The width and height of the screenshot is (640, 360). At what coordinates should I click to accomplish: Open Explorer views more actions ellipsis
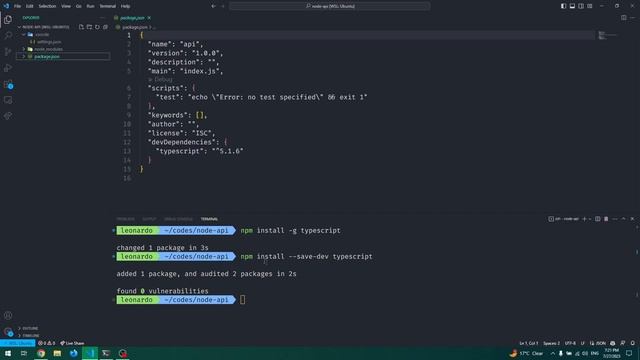pyautogui.click(x=102, y=18)
